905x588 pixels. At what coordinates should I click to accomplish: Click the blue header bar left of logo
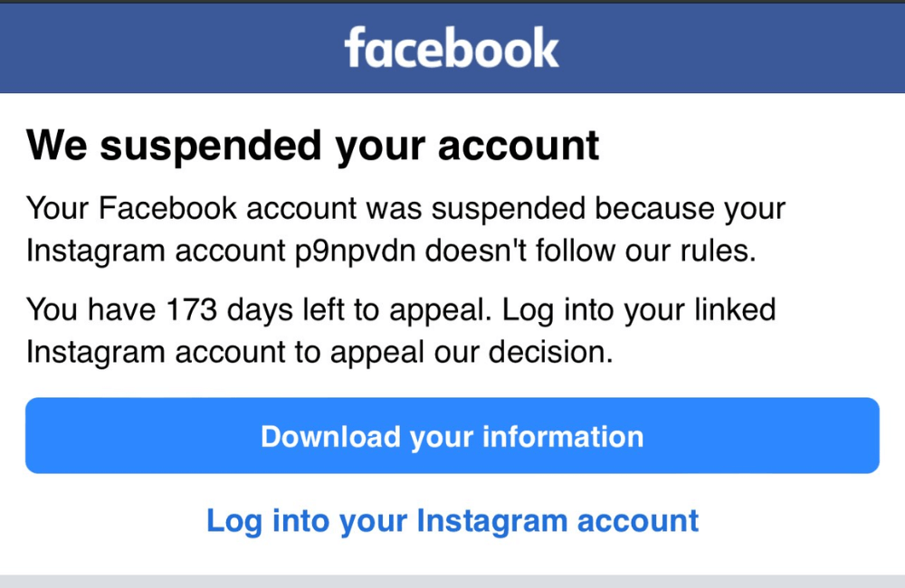[163, 48]
